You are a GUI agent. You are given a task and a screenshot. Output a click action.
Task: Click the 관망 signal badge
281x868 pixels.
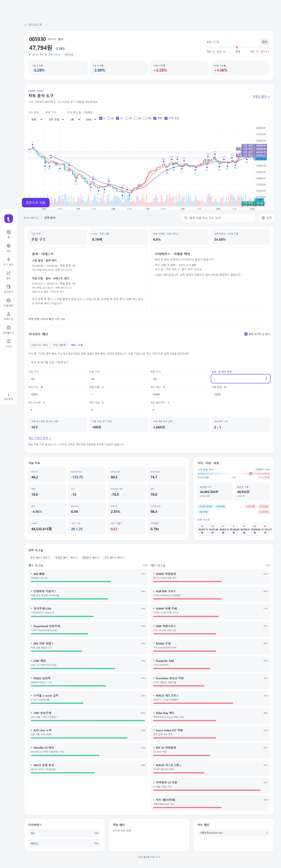pos(264,42)
